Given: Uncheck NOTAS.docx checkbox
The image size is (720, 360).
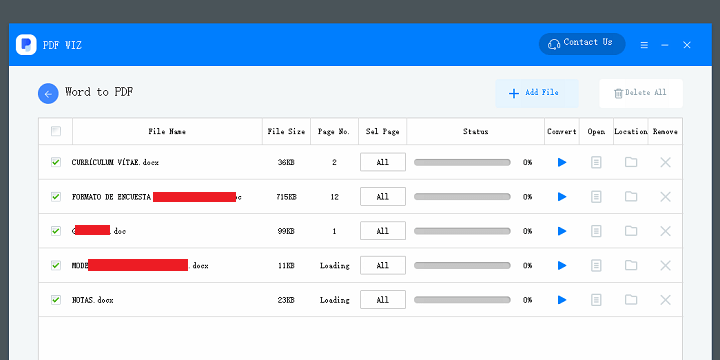Looking at the screenshot, I should tap(56, 300).
